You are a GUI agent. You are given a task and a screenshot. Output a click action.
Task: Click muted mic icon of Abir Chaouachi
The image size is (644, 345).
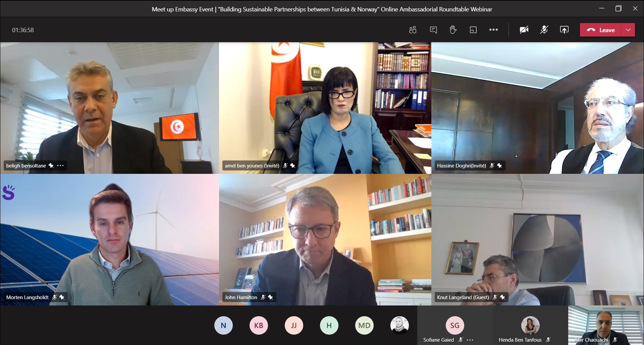pyautogui.click(x=615, y=340)
